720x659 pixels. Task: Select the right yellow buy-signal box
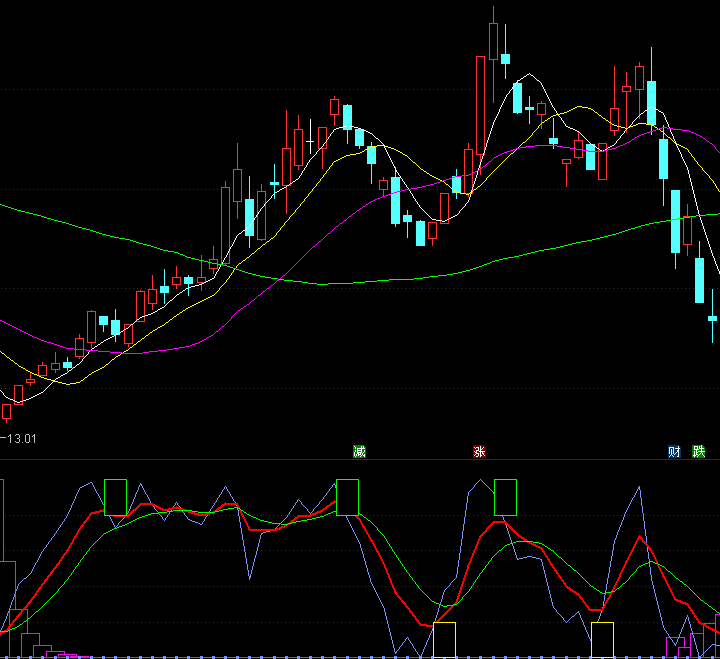602,640
